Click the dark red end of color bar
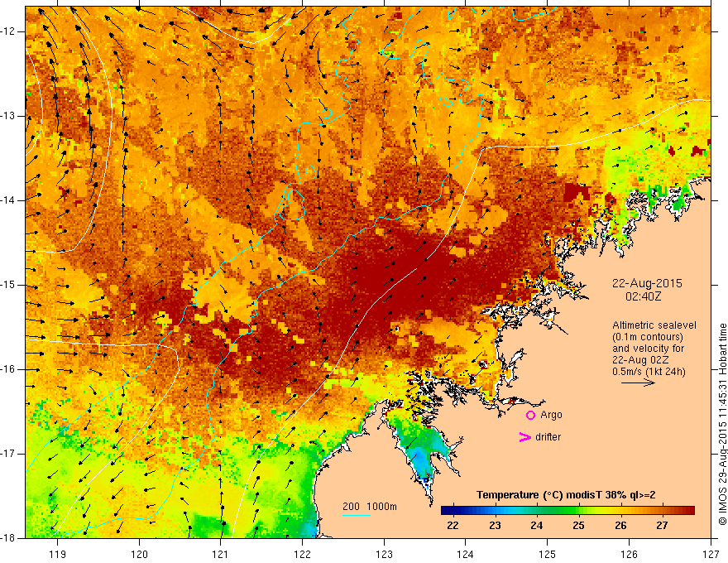728x563 pixels. [x=689, y=511]
